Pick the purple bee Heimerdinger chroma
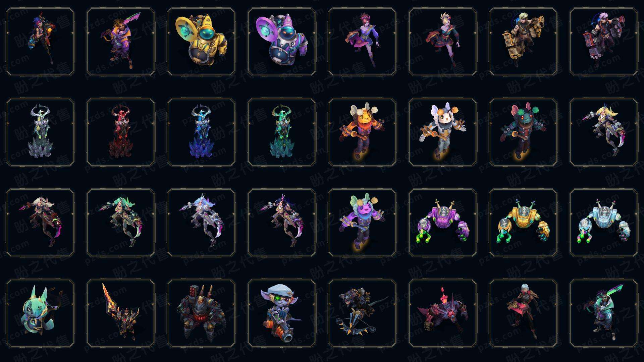This screenshot has height=362, width=644. pos(362,223)
